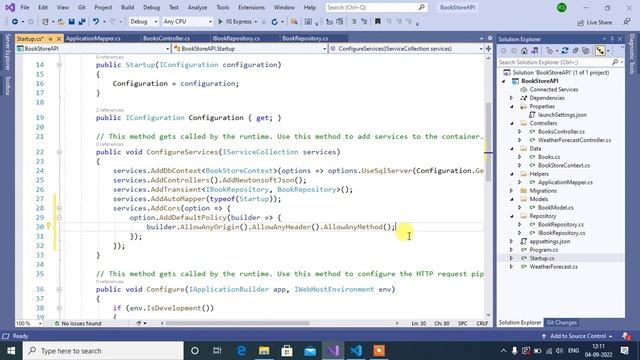This screenshot has width=640, height=360.
Task: Open the File menu
Action: (25, 7)
